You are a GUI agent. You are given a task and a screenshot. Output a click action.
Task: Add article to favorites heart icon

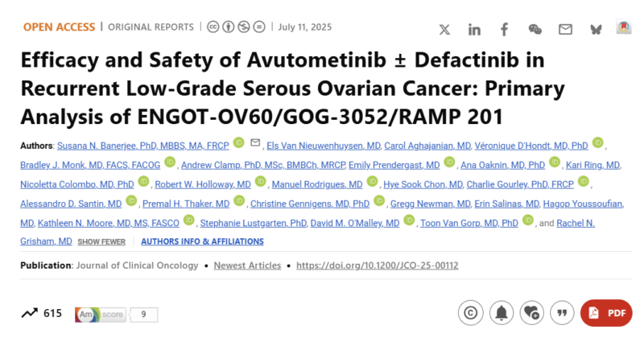coord(532,313)
